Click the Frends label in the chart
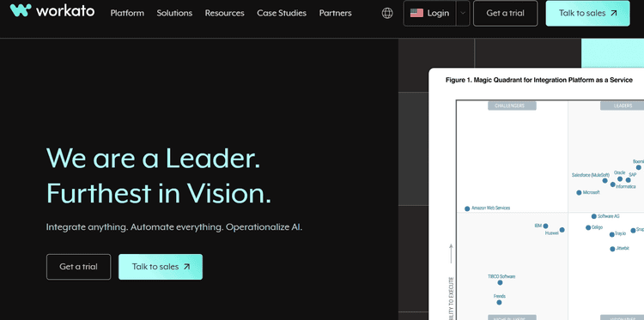 (500, 296)
